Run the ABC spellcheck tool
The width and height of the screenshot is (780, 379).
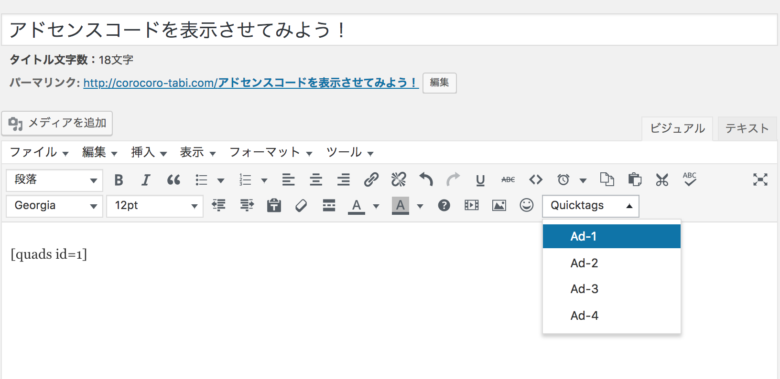coord(689,180)
